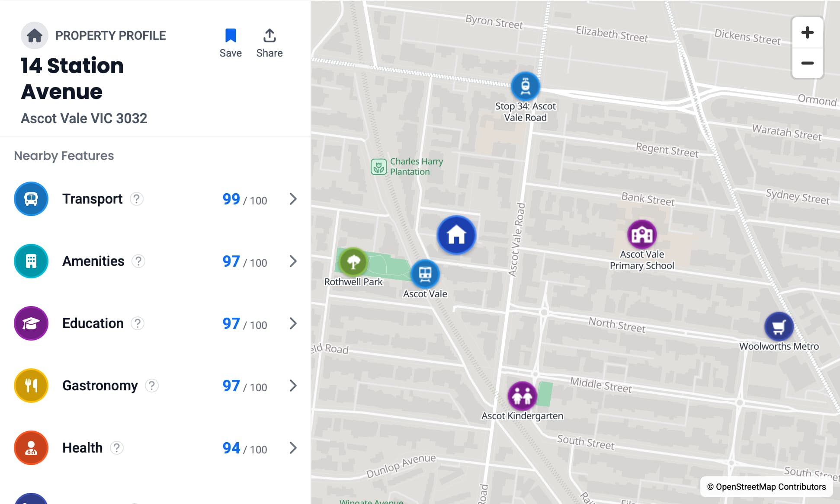Click the Rothwell Park map label

pos(353,282)
